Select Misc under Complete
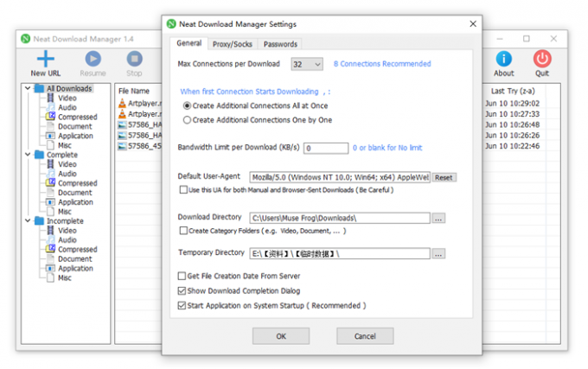 (65, 212)
